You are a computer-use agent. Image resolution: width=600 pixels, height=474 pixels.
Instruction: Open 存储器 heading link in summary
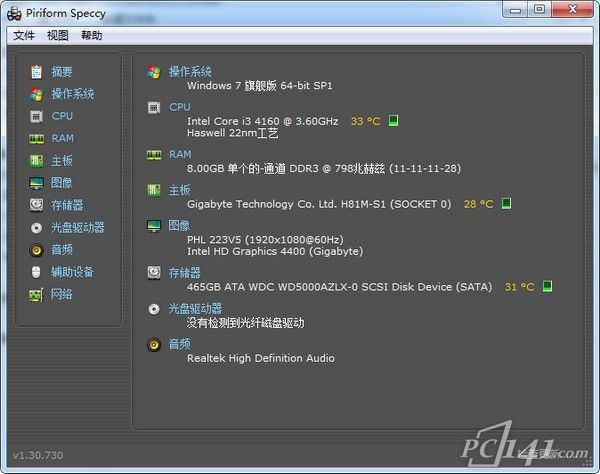185,273
